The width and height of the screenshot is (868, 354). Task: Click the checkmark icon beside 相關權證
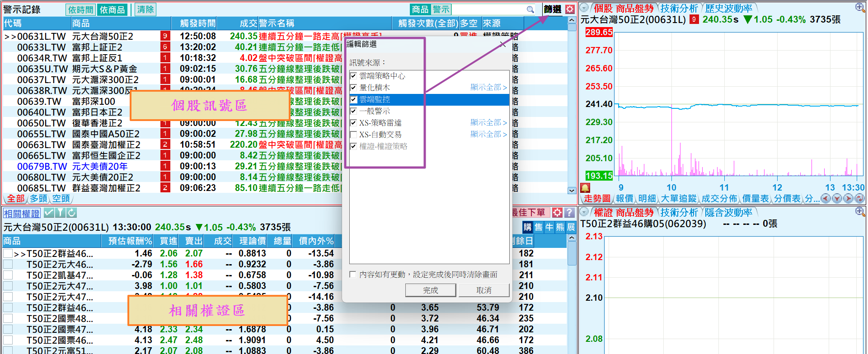click(x=49, y=213)
